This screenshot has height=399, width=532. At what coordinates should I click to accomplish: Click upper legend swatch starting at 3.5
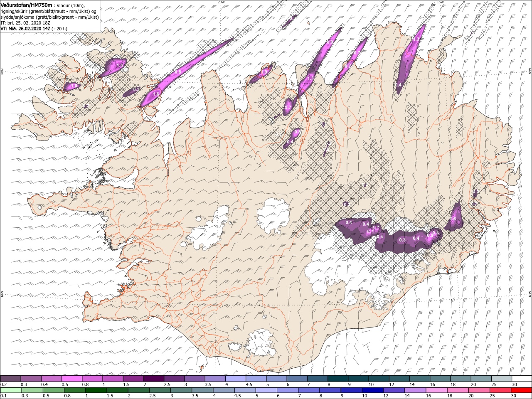click(215, 379)
